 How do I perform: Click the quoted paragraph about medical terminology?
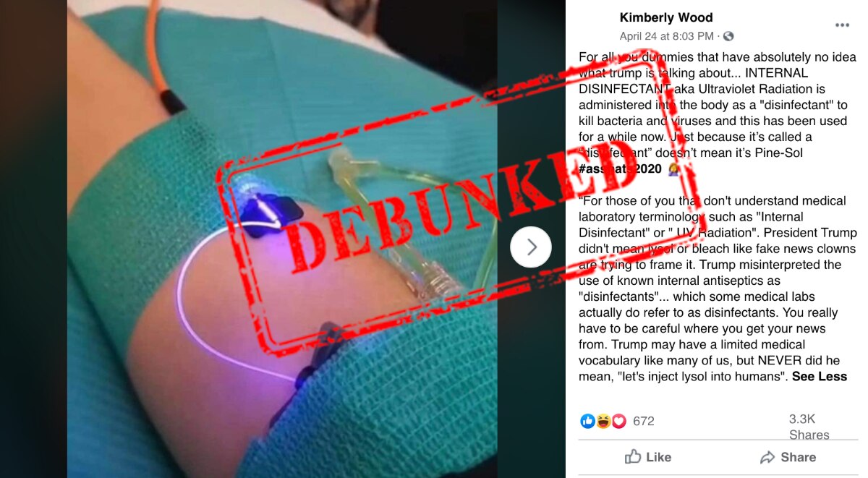[x=718, y=289]
